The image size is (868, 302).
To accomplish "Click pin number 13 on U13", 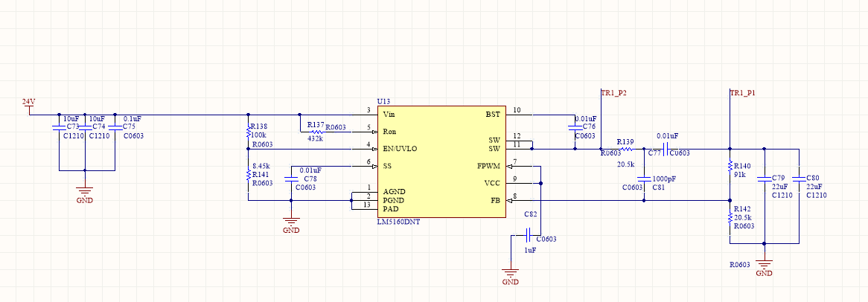I will [366, 205].
